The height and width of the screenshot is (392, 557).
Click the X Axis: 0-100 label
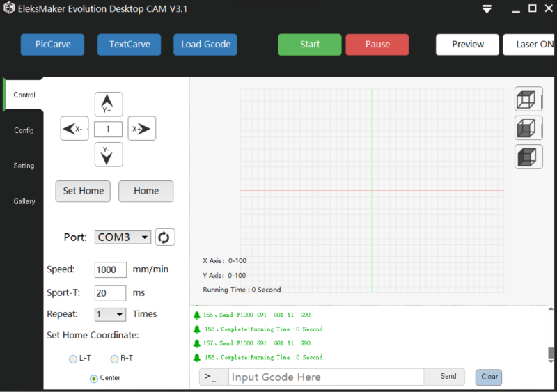[224, 261]
